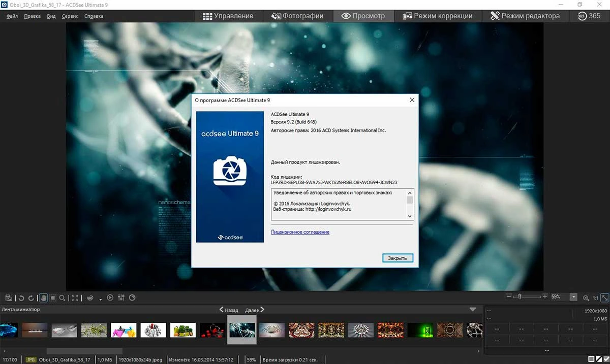Screen dimensions: 610x364
Task: Zoom out with the minus button
Action: (509, 296)
